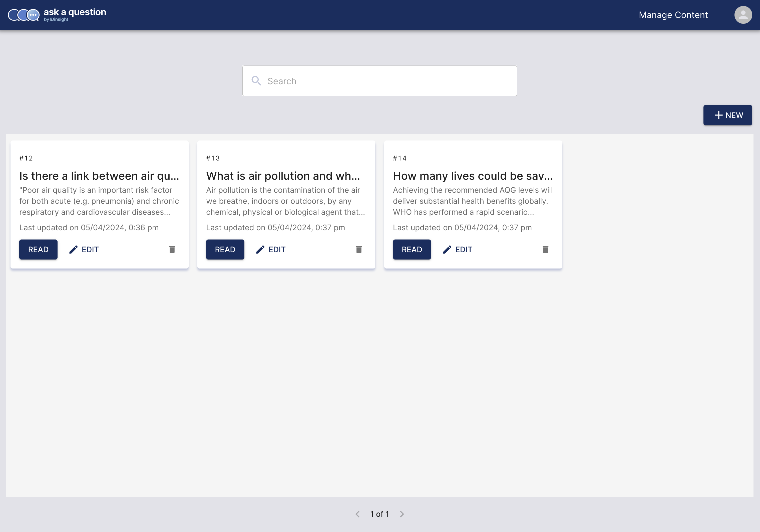Edit the air pollution card #13
This screenshot has height=532, width=760.
[271, 249]
